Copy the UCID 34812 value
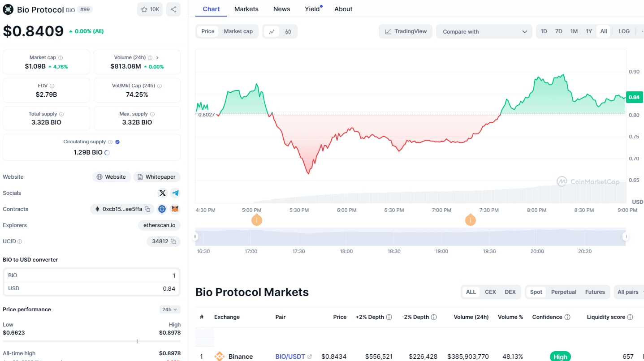The width and height of the screenshot is (644, 361). [173, 241]
